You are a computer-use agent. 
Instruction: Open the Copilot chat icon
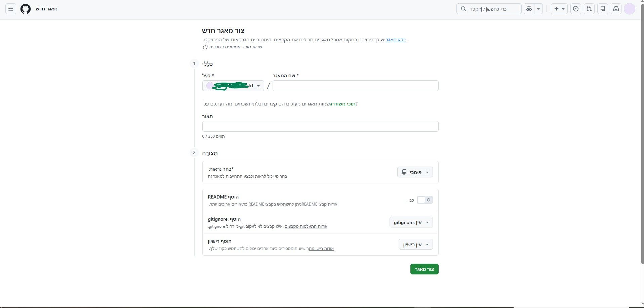click(x=529, y=9)
